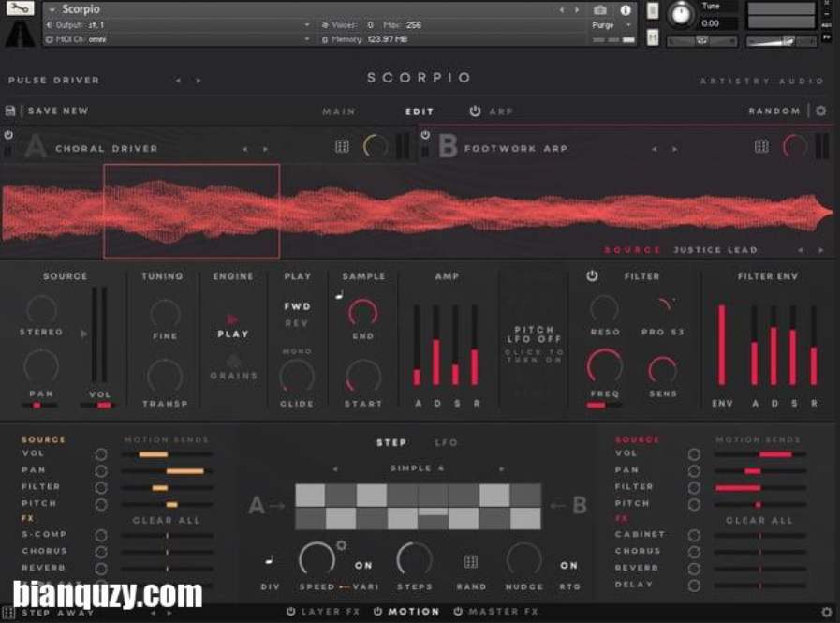Click the SAVE NEW button
Screen dimensions: 840x623
click(x=58, y=111)
